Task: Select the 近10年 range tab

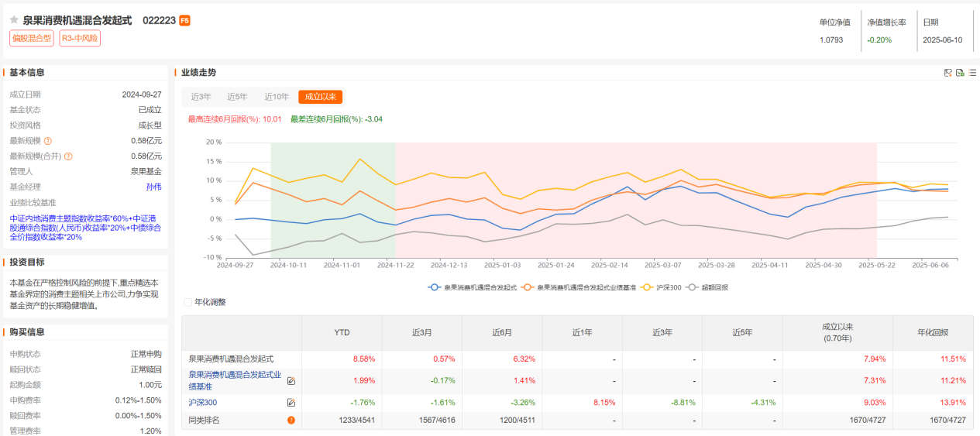Action: 277,97
